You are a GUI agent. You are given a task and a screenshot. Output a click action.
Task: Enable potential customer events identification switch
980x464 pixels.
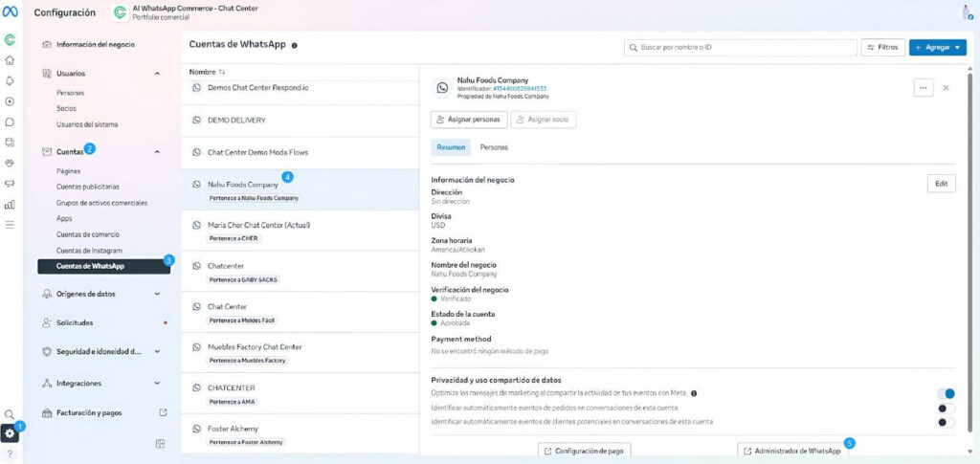click(x=946, y=422)
